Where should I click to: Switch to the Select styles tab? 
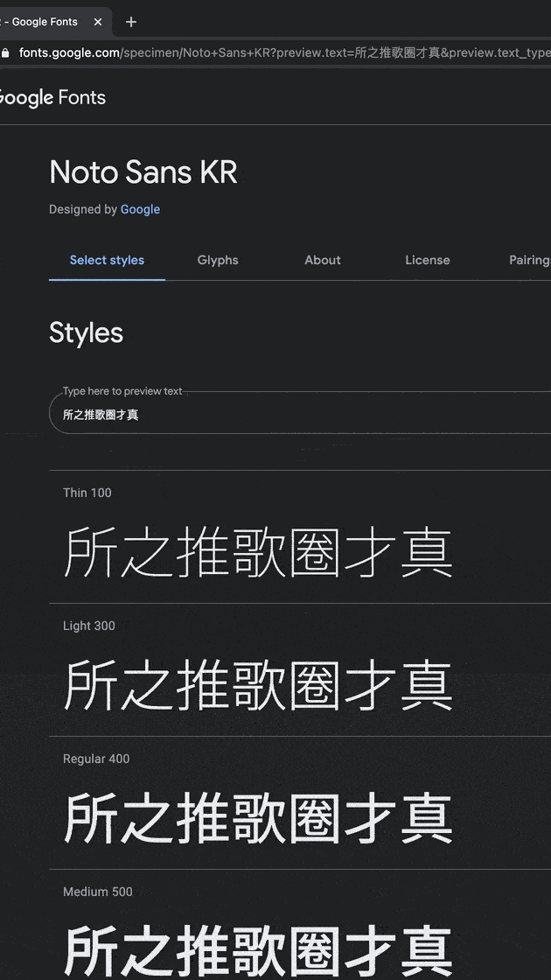pos(107,260)
